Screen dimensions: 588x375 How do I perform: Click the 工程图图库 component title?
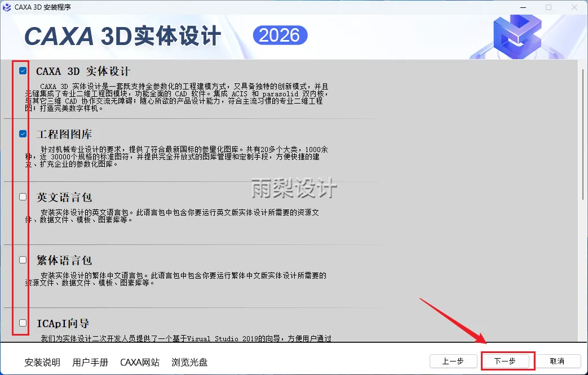tap(64, 134)
